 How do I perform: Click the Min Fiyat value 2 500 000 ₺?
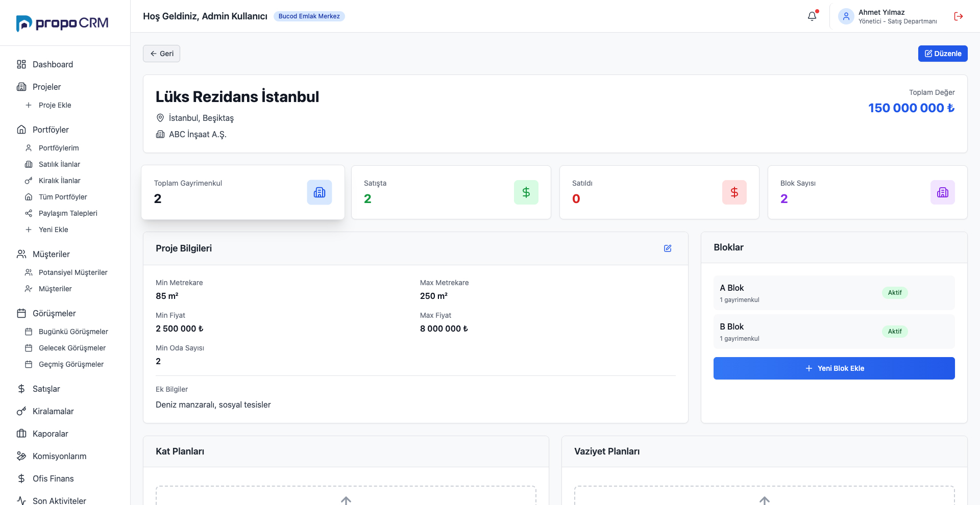click(180, 329)
